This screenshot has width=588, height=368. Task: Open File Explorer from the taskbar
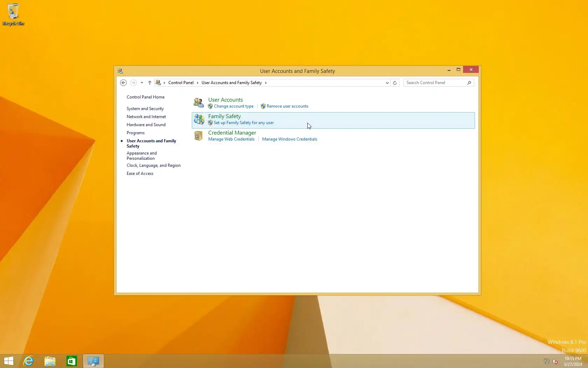[x=50, y=361]
